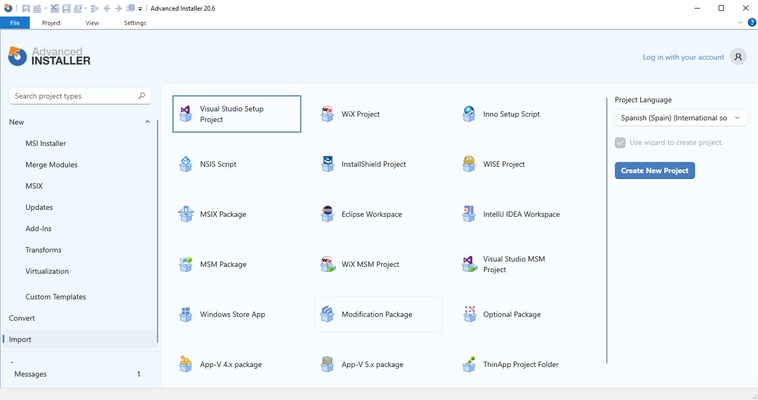Viewport: 758px width, 400px height.
Task: Open the Updates category
Action: click(x=39, y=207)
